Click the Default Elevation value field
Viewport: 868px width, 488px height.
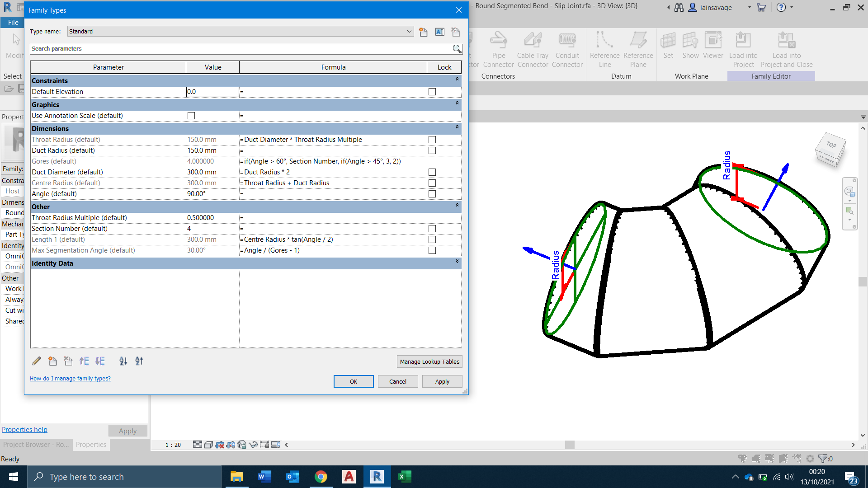(x=212, y=92)
